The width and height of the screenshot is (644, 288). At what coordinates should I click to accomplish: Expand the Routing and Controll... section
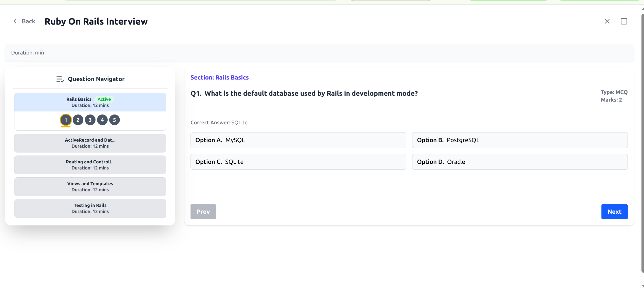click(90, 165)
